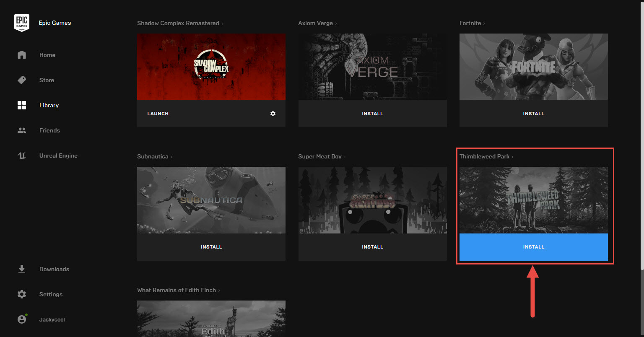Click the Super Meat Boy cover art
This screenshot has height=337, width=644.
(372, 200)
